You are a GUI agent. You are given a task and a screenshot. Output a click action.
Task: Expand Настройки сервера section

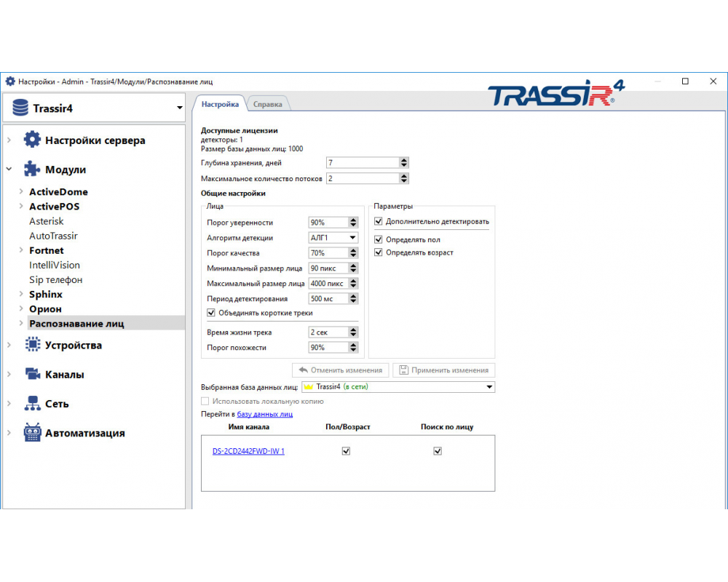point(9,140)
